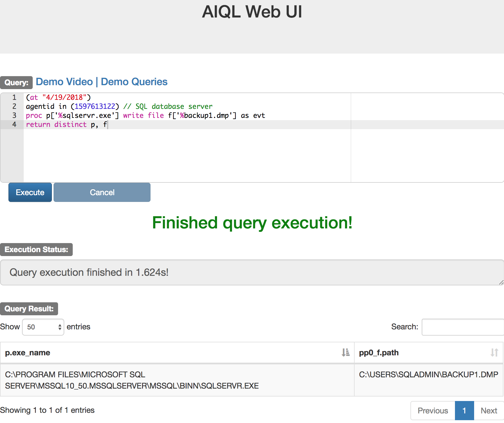Go to the Previous results page
This screenshot has width=504, height=423.
coord(433,411)
